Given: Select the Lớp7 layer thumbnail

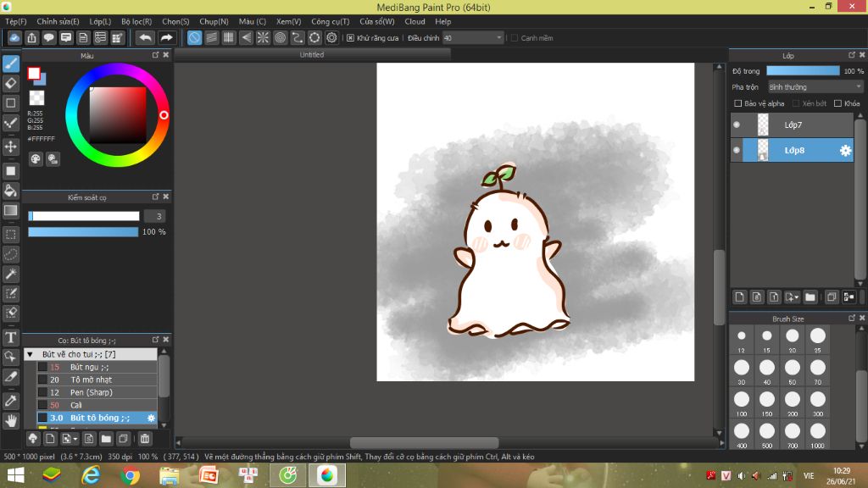Looking at the screenshot, I should tap(763, 125).
